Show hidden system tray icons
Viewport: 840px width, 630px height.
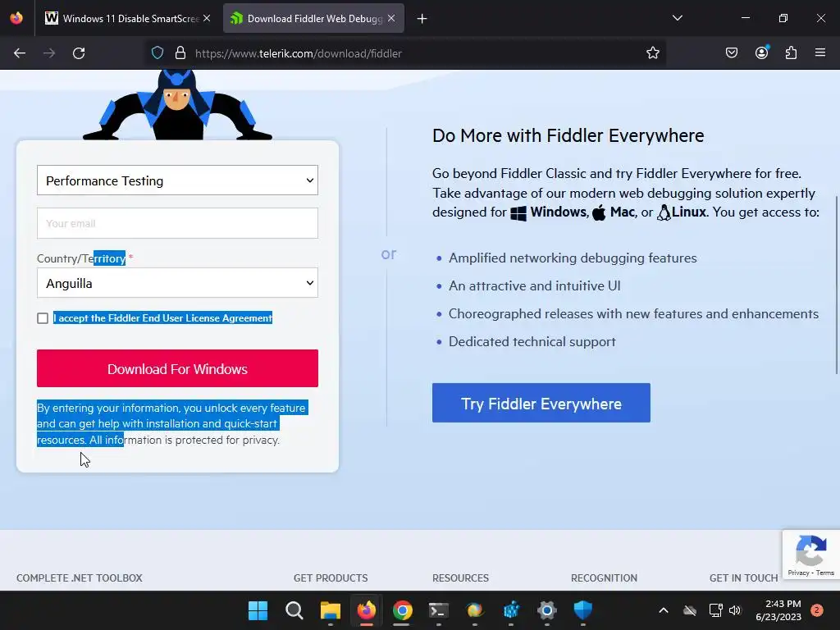[x=663, y=610]
